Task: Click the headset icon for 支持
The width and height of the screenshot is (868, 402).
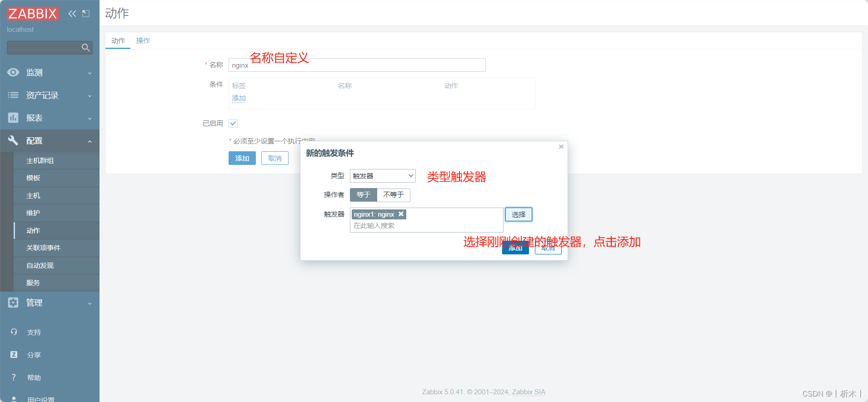Action: 14,332
